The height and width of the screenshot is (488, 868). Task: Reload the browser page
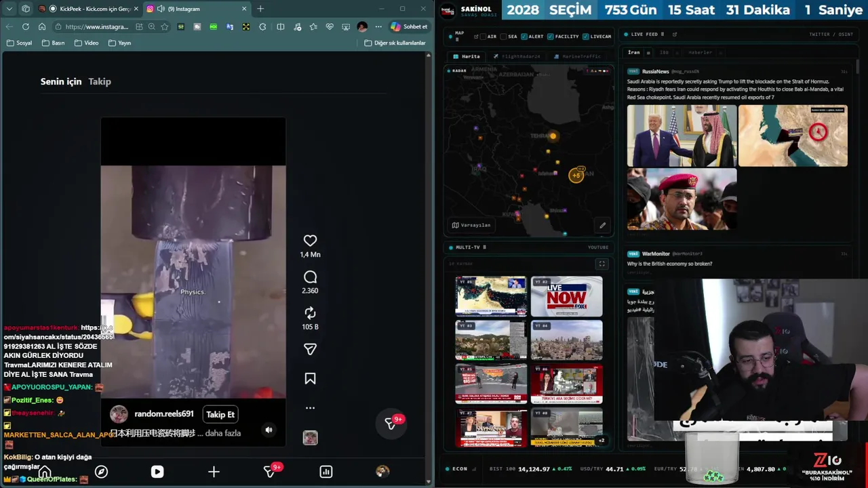pos(26,26)
